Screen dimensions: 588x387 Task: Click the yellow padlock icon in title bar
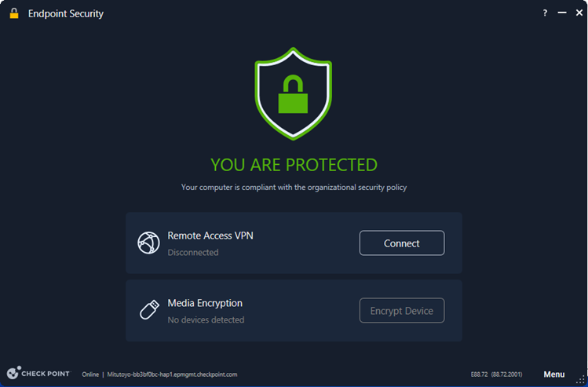[x=13, y=13]
